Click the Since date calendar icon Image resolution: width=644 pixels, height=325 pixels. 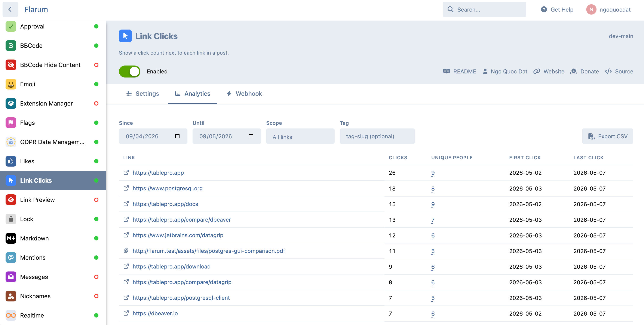pyautogui.click(x=177, y=136)
